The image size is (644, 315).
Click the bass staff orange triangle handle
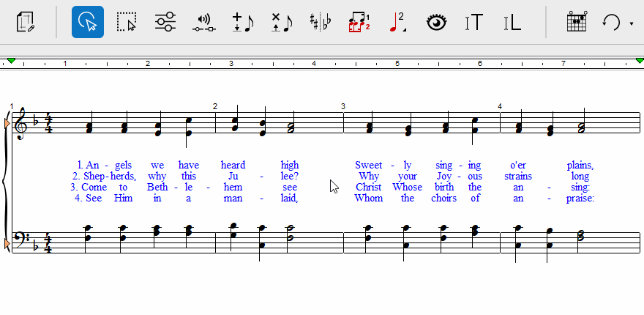point(8,242)
